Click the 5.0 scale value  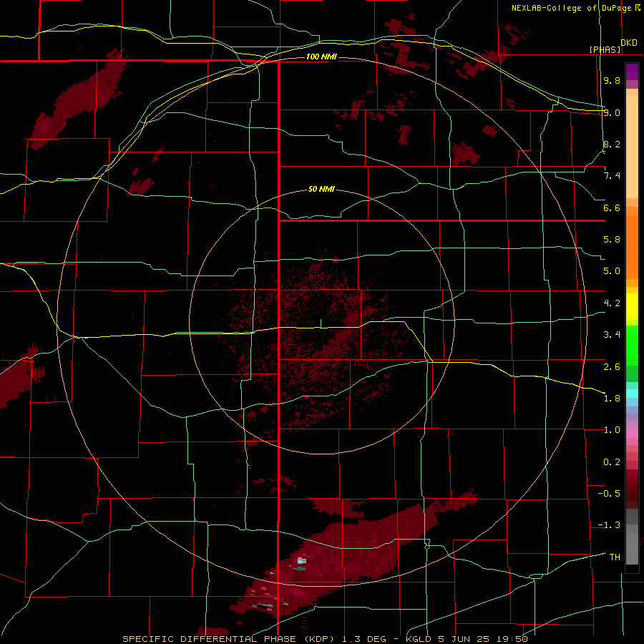[x=612, y=271]
